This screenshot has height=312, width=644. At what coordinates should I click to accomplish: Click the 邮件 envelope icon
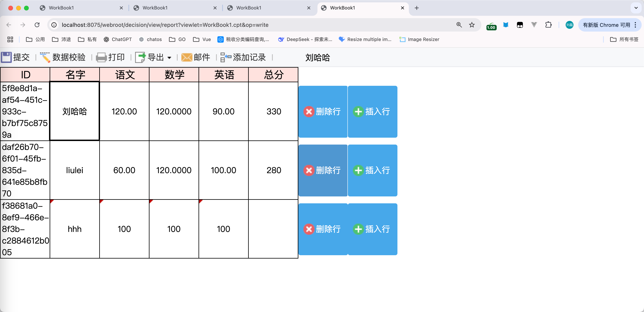click(x=187, y=57)
